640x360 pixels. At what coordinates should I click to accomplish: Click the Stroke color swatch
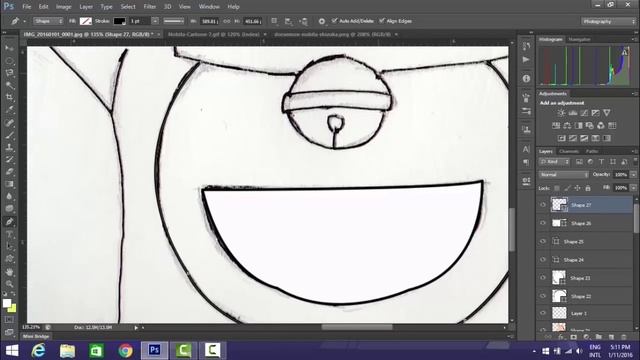coord(119,21)
